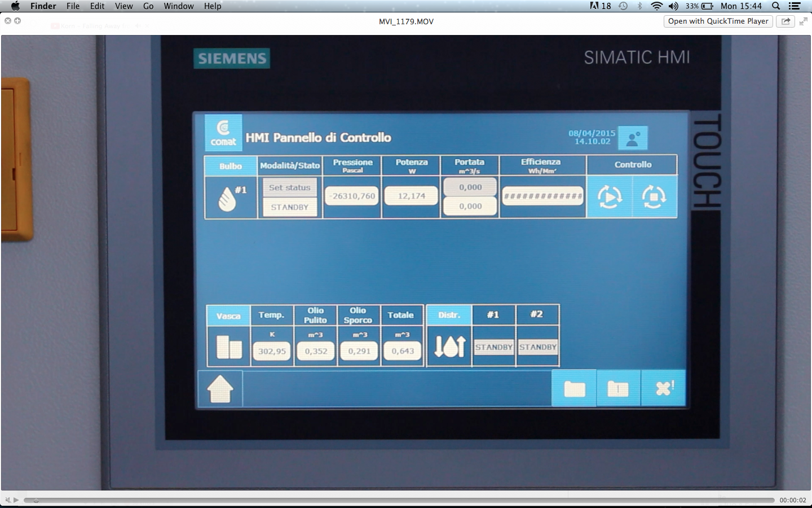Open the Go menu in Finder
This screenshot has height=508, width=812.
[148, 6]
